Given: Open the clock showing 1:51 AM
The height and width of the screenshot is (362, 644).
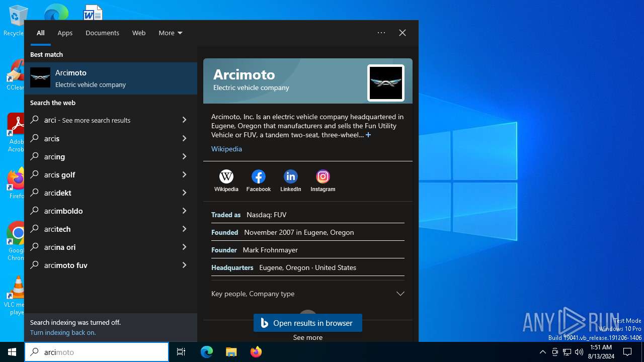Looking at the screenshot, I should pyautogui.click(x=601, y=352).
